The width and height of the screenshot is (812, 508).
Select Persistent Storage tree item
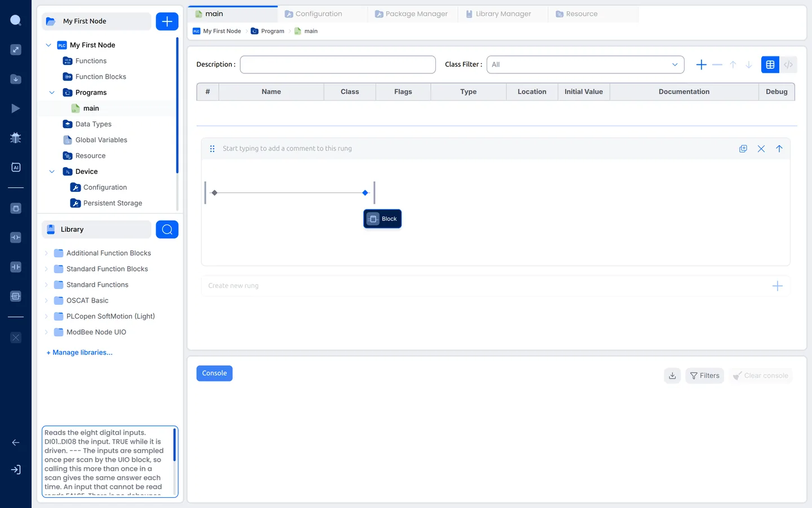point(112,203)
